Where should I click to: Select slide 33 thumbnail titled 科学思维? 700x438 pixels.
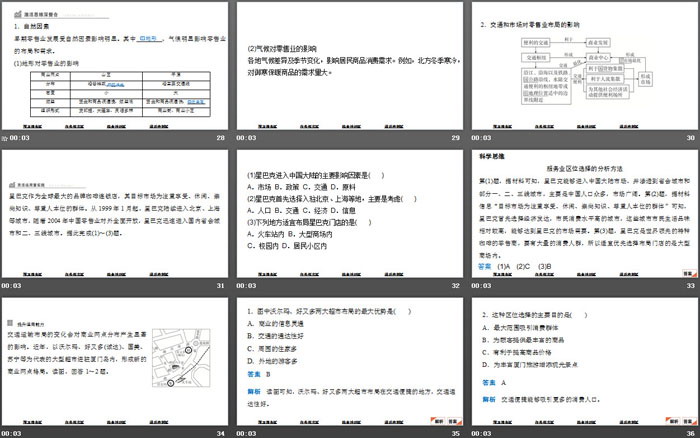[585, 213]
